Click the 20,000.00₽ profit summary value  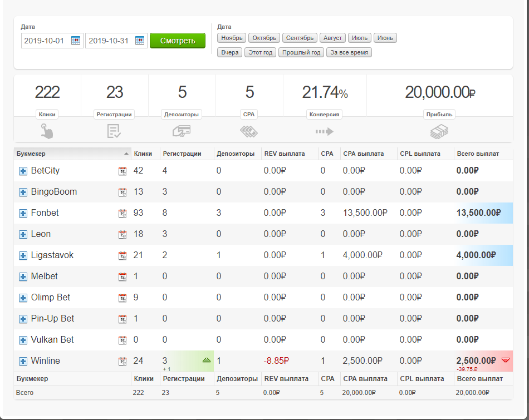coord(440,92)
